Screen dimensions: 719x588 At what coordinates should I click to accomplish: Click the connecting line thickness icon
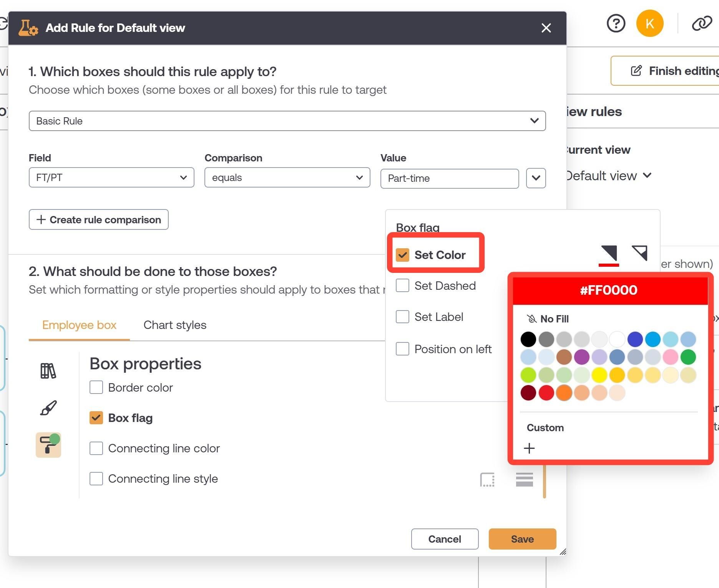[524, 479]
